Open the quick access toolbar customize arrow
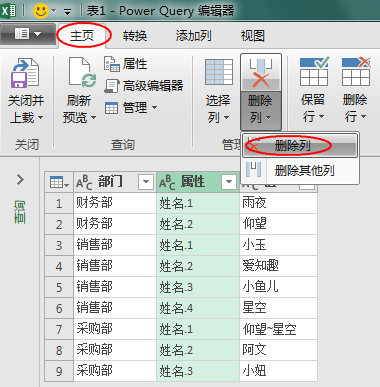Viewport: 380px width, 387px height. coord(68,13)
